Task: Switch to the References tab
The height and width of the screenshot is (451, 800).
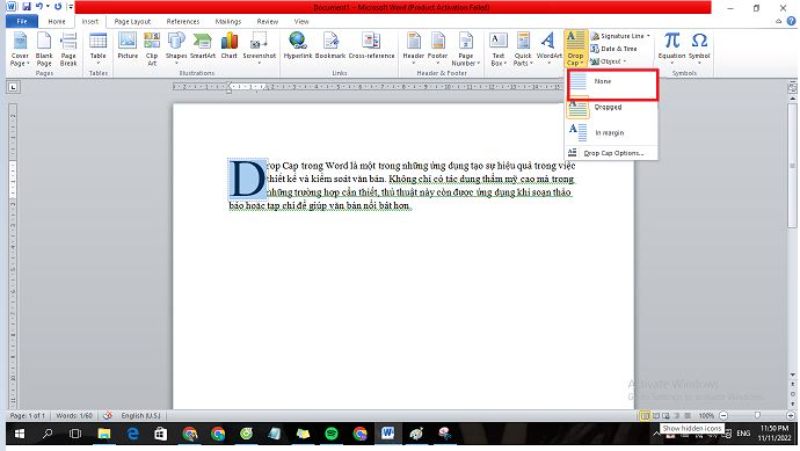Action: (183, 21)
